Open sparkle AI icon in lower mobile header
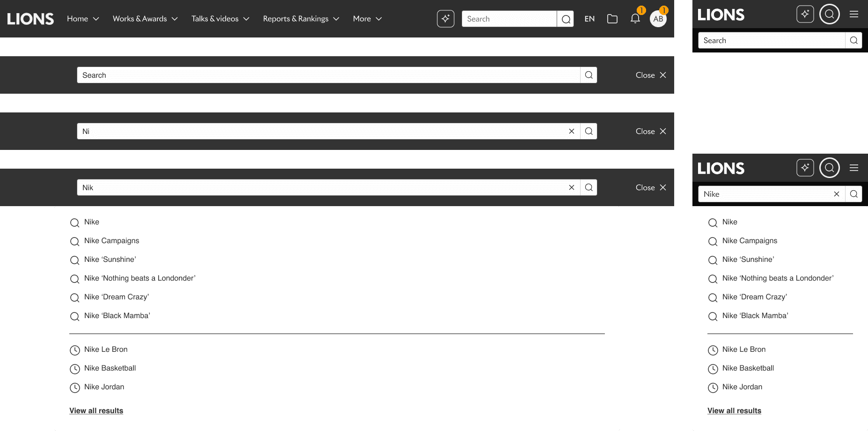The width and height of the screenshot is (868, 431). point(805,168)
